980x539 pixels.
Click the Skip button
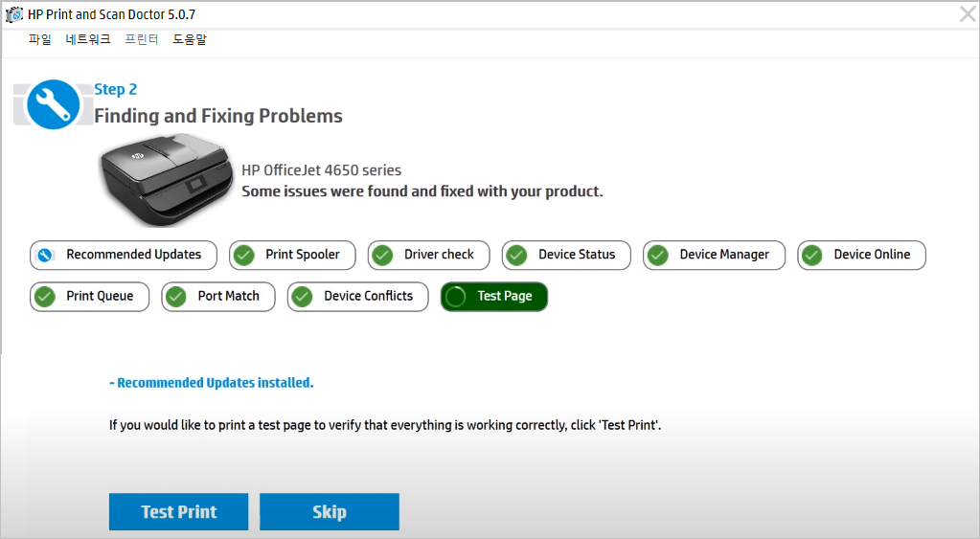point(330,511)
